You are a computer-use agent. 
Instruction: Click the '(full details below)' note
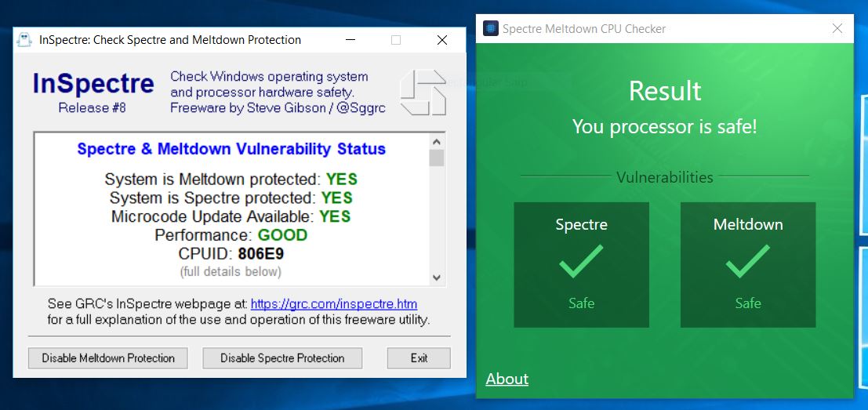tap(231, 272)
